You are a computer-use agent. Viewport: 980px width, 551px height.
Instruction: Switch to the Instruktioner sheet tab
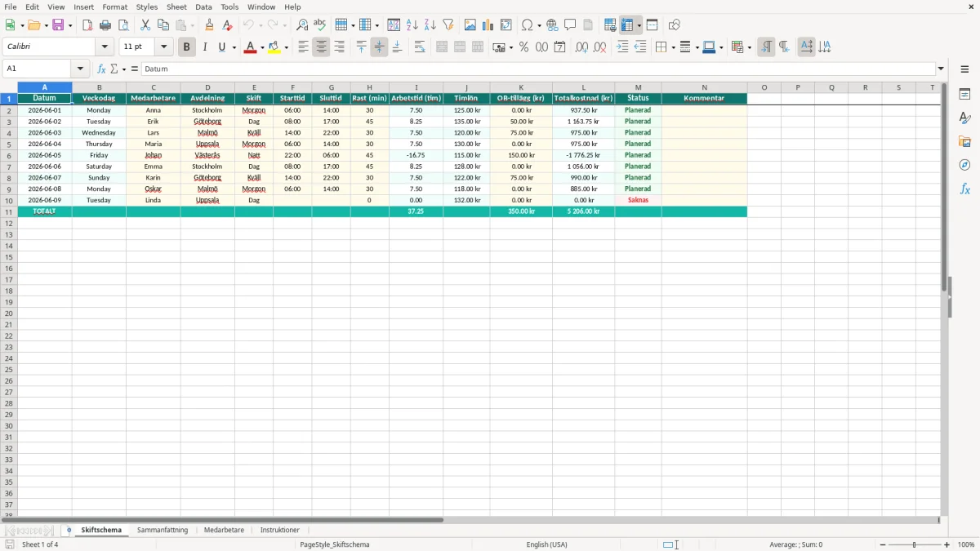click(x=280, y=530)
